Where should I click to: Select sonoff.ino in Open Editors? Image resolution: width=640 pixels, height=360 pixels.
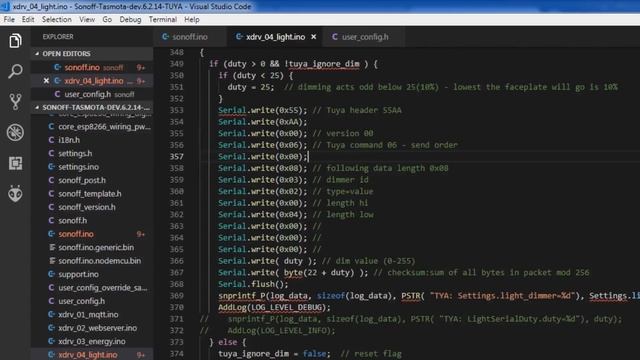(x=92, y=67)
